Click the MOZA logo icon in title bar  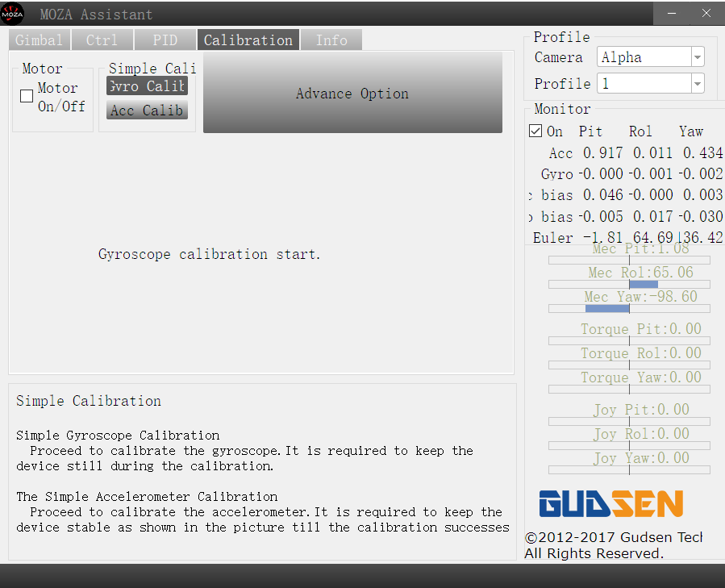[x=12, y=14]
